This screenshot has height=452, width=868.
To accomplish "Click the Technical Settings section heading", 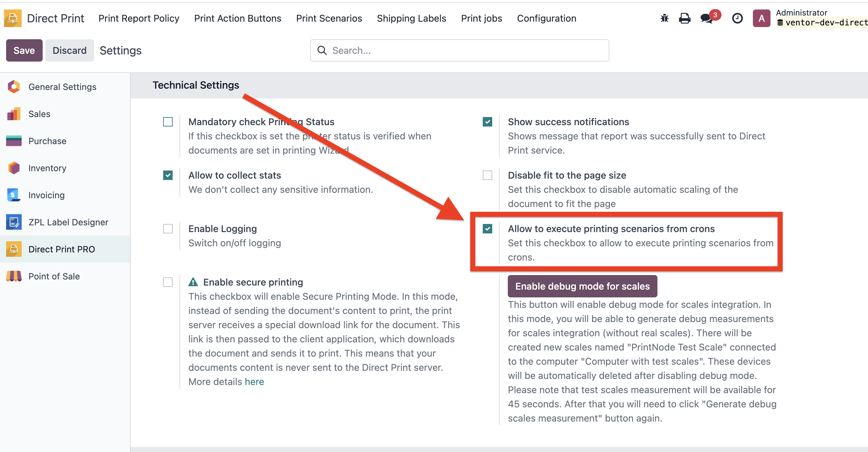I will point(196,85).
